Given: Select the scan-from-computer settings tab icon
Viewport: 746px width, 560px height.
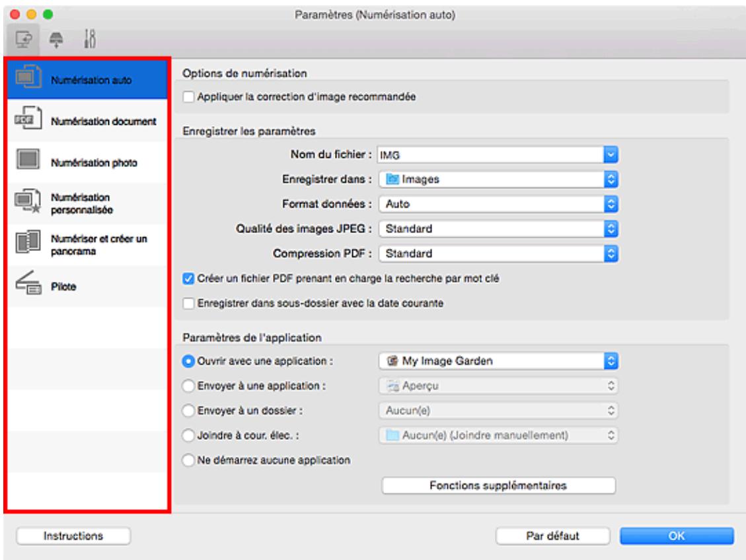Looking at the screenshot, I should coord(23,39).
